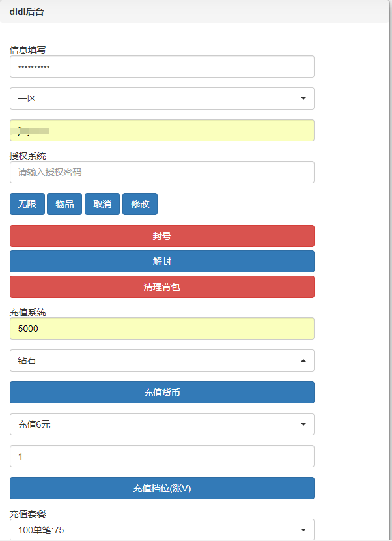
Task: Click the 物品 button
Action: tap(64, 204)
